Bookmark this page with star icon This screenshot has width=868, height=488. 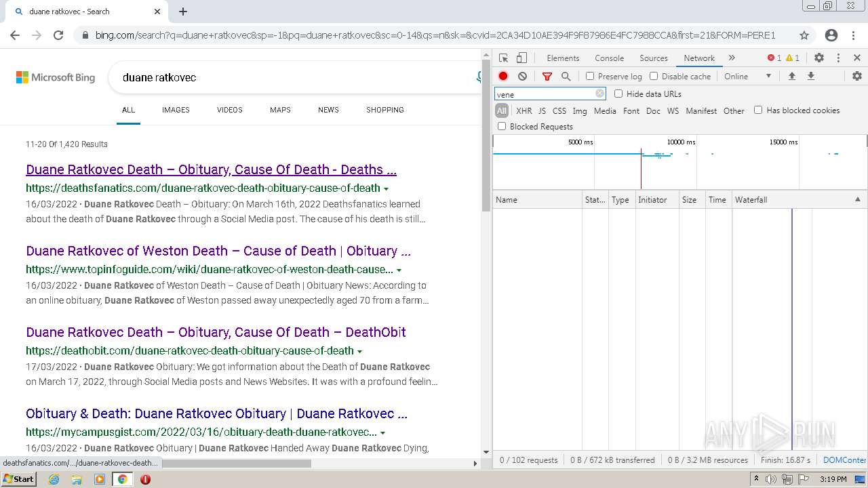pyautogui.click(x=804, y=35)
